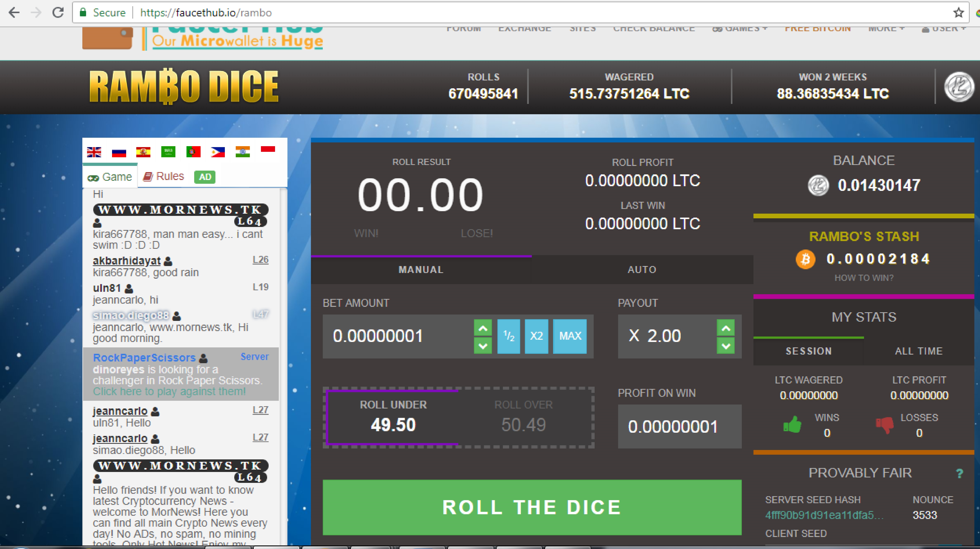Screen dimensions: 980x549
Task: Bookmark page with star icon
Action: pos(958,13)
